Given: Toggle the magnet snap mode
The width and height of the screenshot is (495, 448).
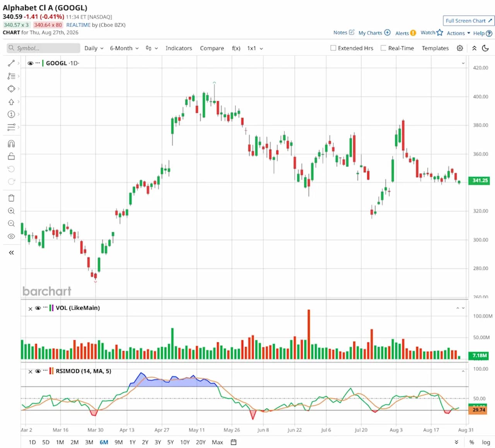Looking at the screenshot, I should pos(11,144).
